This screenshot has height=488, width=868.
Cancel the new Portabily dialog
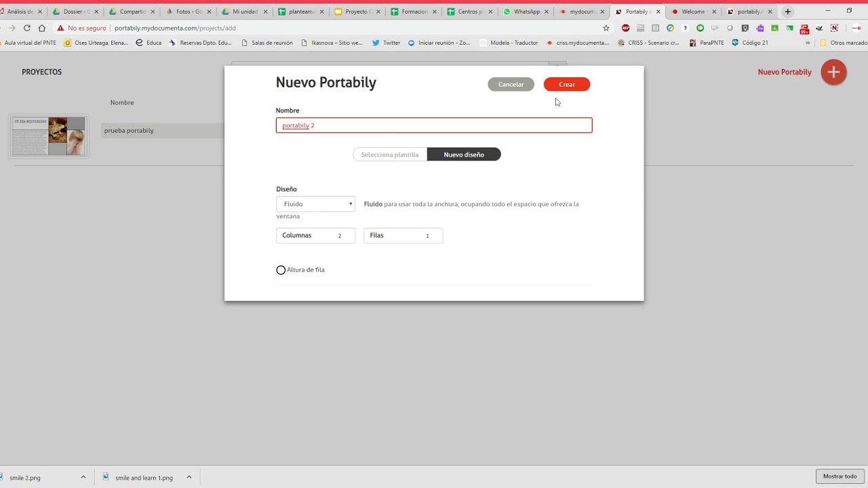(511, 85)
